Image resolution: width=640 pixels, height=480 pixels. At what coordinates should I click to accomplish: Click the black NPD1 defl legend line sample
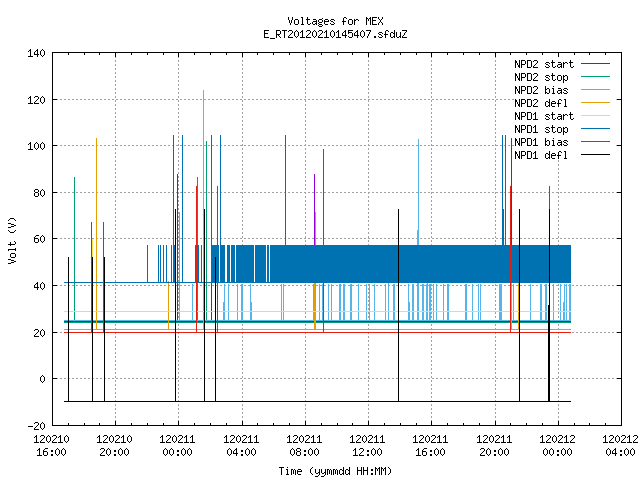click(596, 155)
